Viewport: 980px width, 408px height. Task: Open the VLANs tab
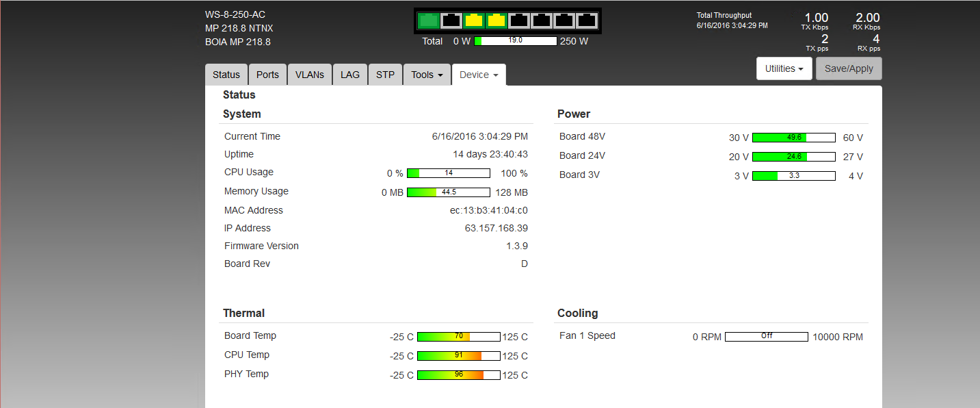[x=310, y=75]
